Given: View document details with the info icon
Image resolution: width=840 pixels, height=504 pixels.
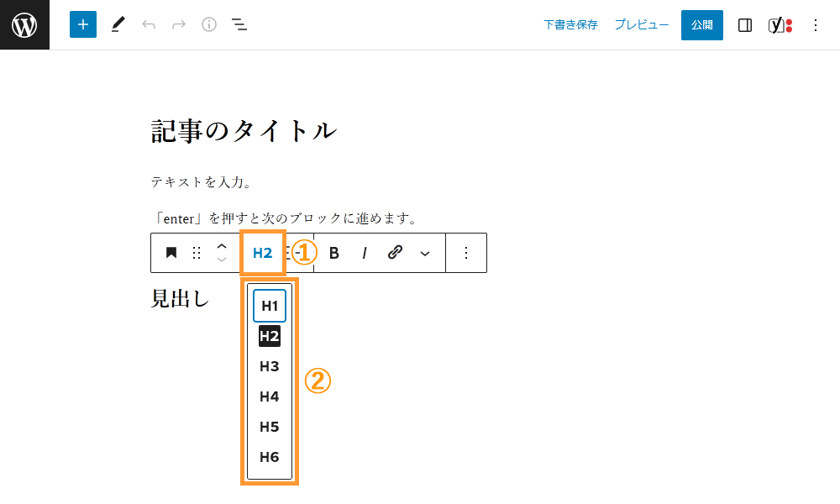Looking at the screenshot, I should [x=208, y=24].
